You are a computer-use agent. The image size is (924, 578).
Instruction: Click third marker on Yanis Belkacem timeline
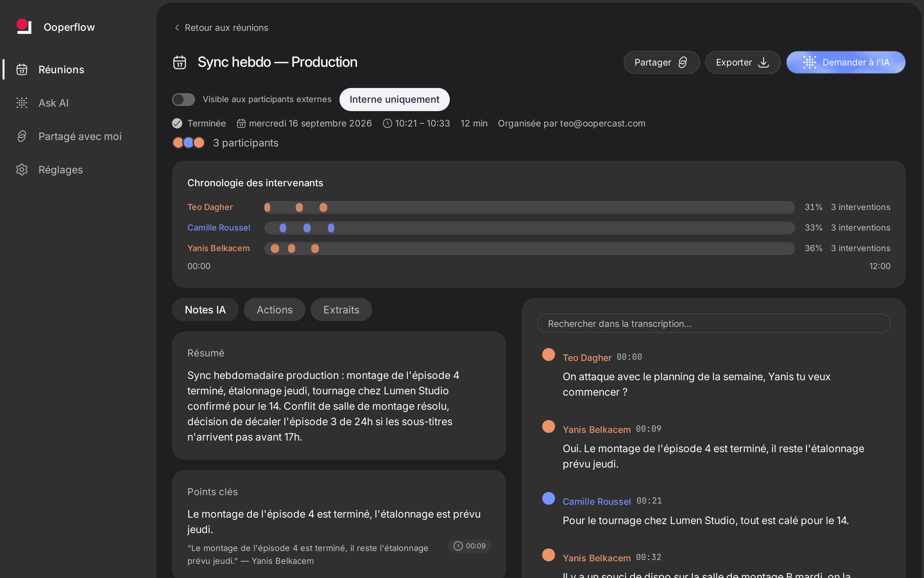point(315,249)
